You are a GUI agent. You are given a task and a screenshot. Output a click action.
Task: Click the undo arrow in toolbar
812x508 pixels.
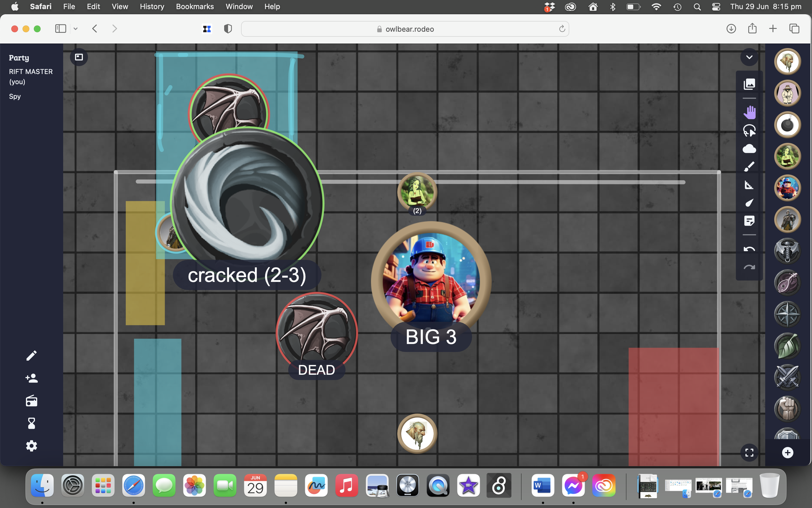[749, 249]
